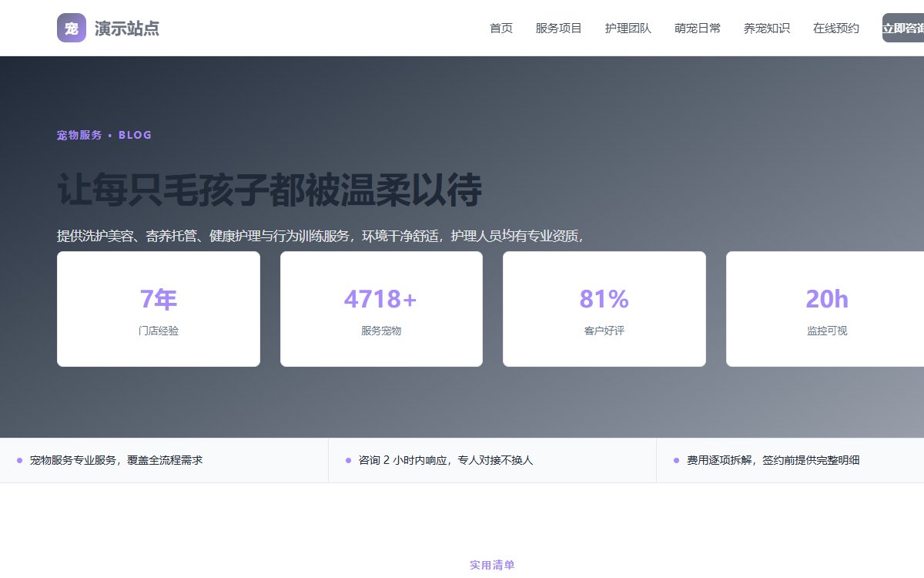This screenshot has width=924, height=578.
Task: Click the 实用清单 section label
Action: [492, 565]
